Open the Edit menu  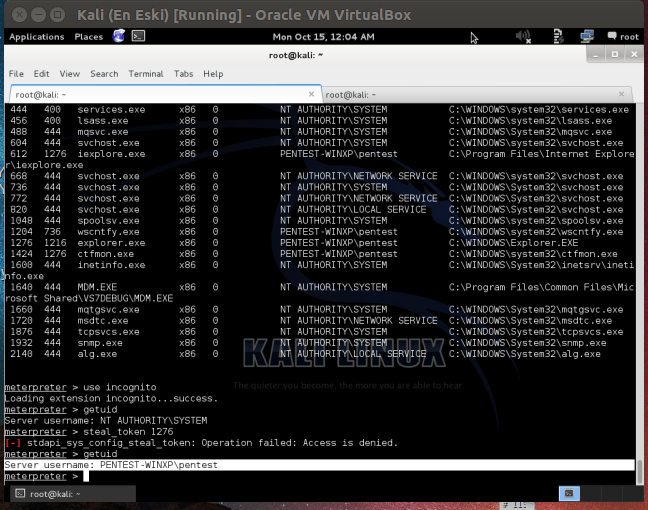click(x=41, y=74)
